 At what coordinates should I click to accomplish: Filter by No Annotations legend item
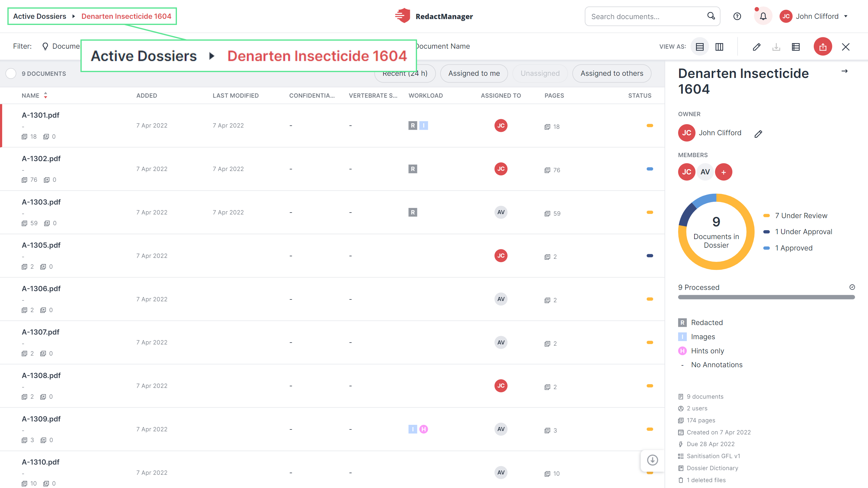710,365
